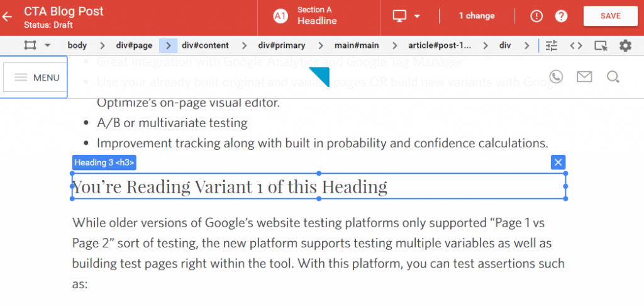
Task: Close the heading selection with X
Action: pos(558,162)
